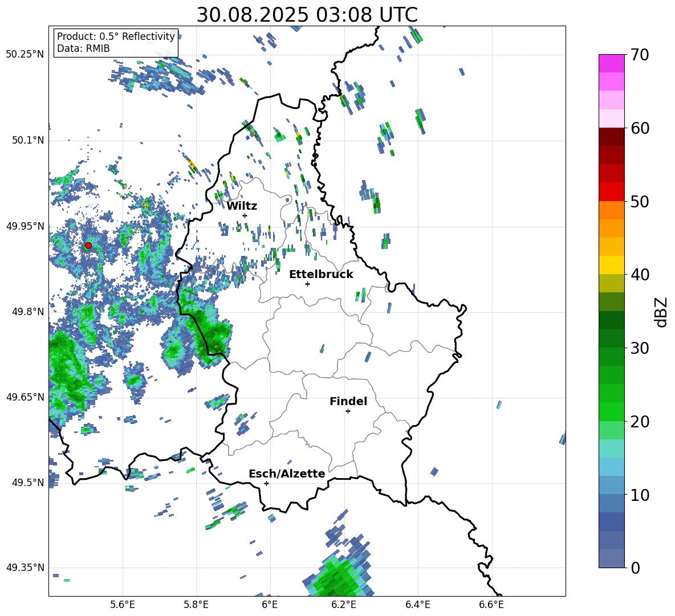Click the turquoise colorbar segment below 20

click(611, 448)
